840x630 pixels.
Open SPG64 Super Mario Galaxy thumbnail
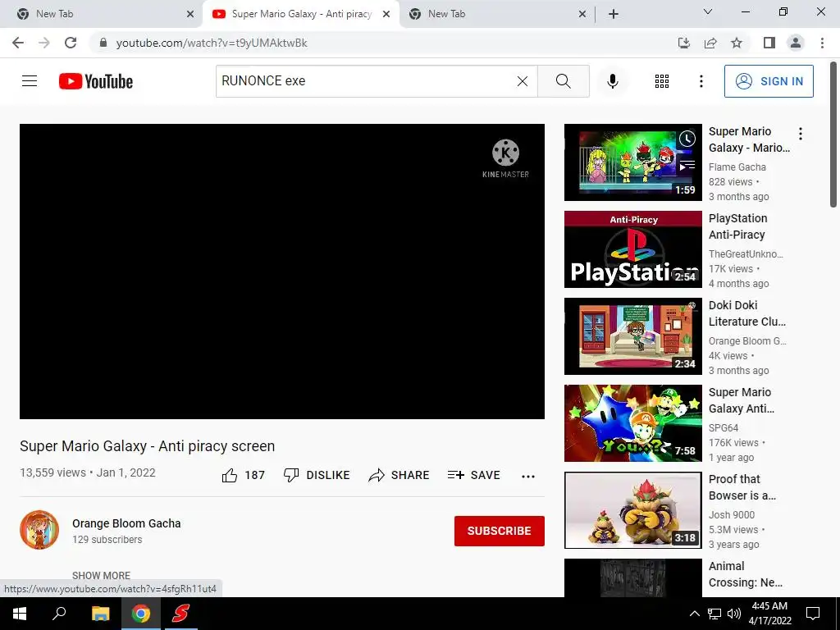632,423
